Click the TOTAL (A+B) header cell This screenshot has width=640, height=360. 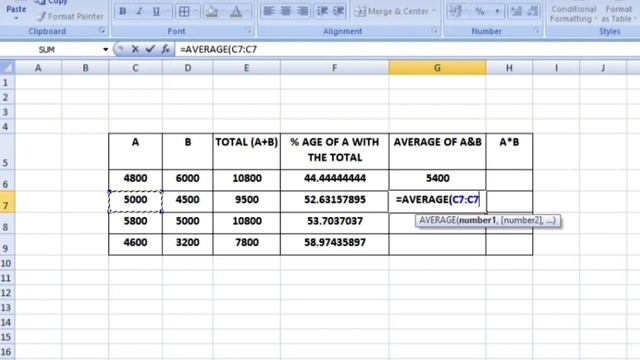(247, 151)
